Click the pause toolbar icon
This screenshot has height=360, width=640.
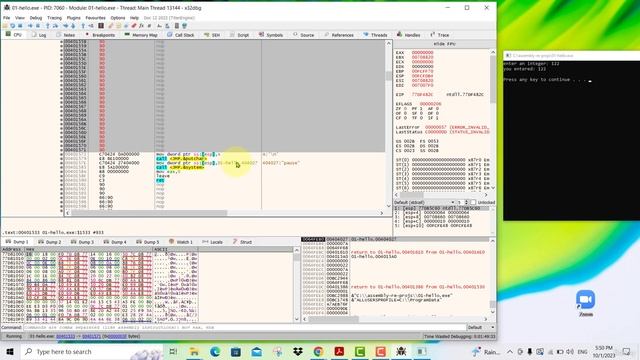(x=38, y=26)
